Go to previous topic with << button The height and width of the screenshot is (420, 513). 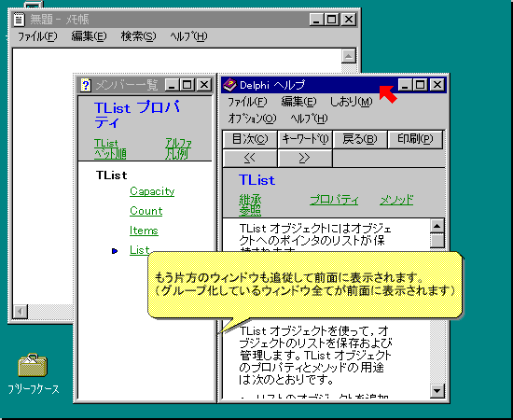click(250, 158)
